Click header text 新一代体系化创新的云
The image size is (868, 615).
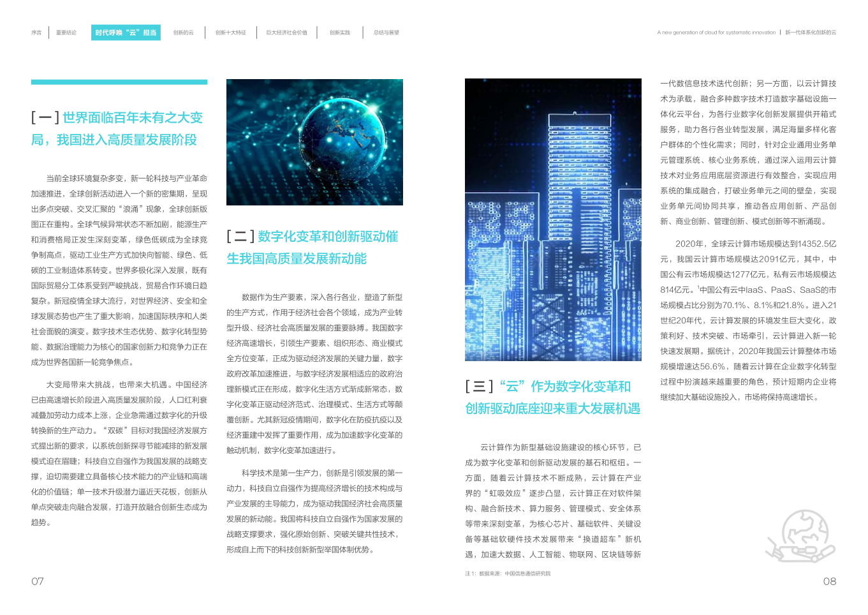tap(811, 33)
